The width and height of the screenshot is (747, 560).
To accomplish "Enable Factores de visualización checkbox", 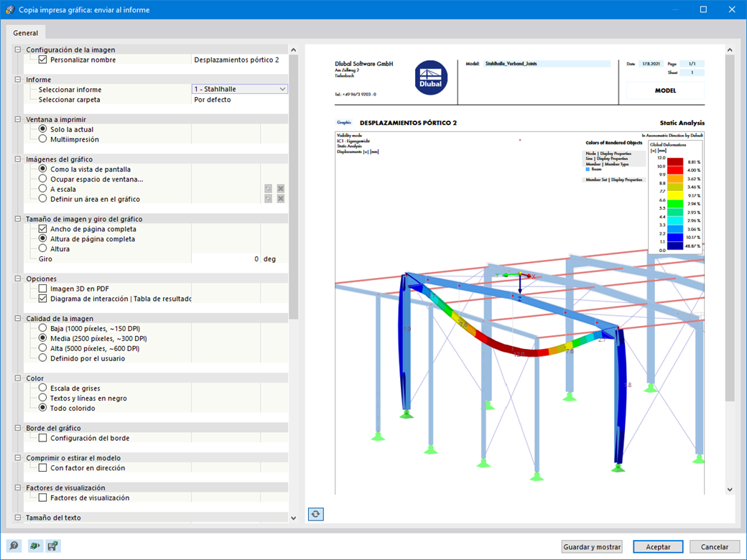I will [43, 498].
